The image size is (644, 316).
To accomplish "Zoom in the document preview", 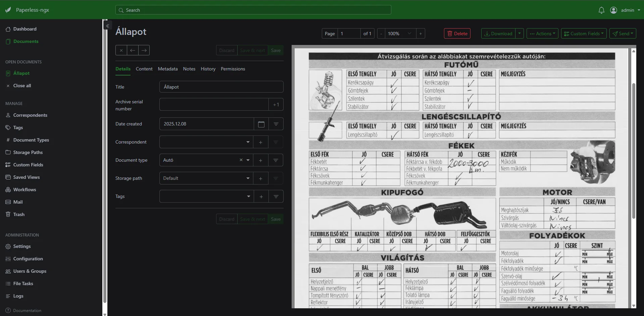I will coord(420,34).
